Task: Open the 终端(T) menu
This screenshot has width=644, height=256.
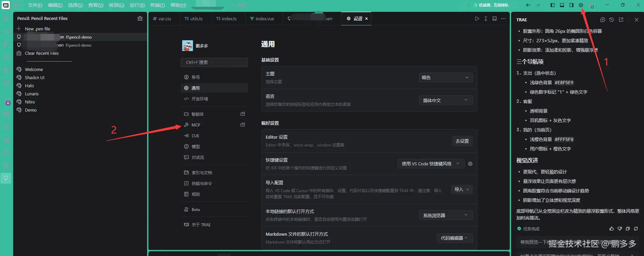Action: (158, 5)
